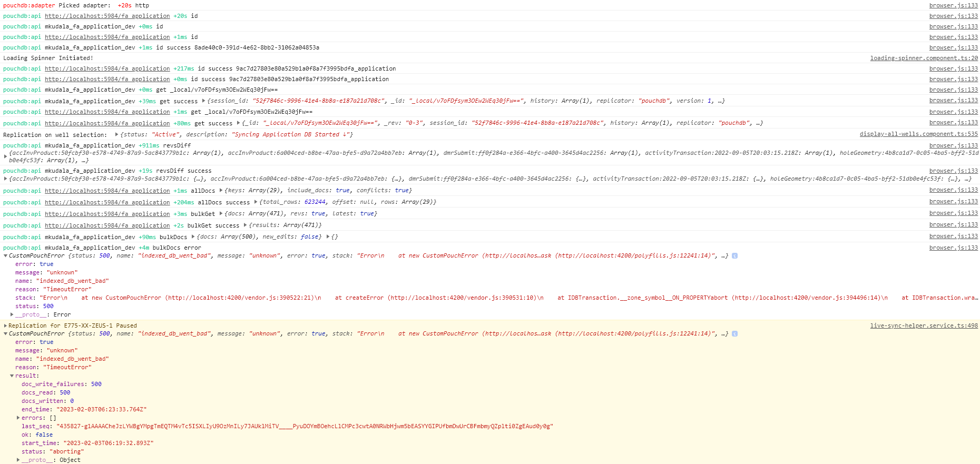Click the status: "aborting" property
Viewport: 980px width, 464px height.
53,451
